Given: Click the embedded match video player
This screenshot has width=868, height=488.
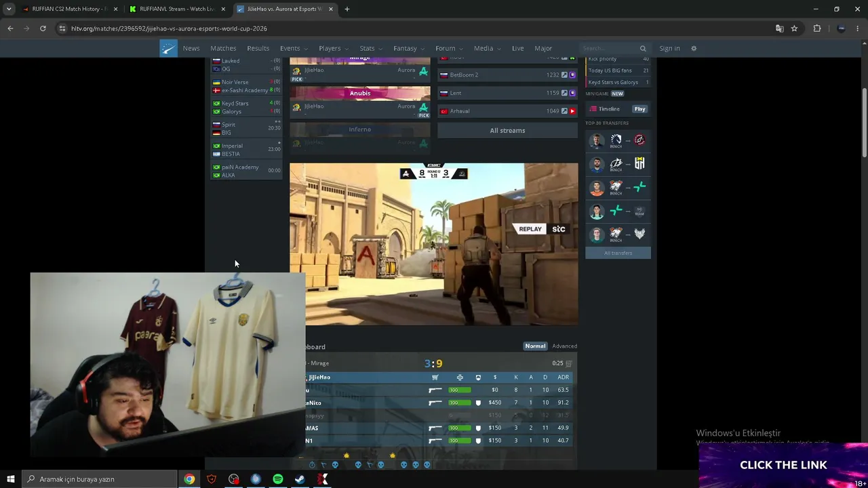Looking at the screenshot, I should point(434,244).
